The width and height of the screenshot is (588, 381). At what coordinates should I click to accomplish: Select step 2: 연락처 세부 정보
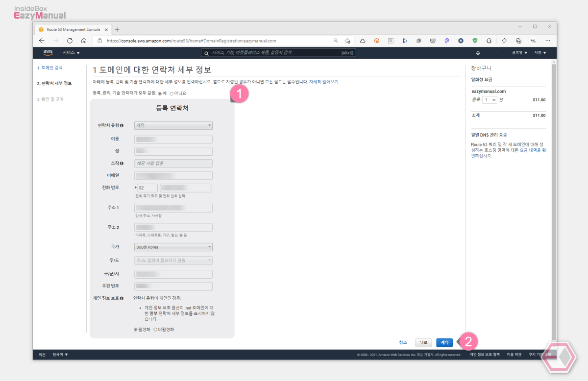click(x=54, y=83)
